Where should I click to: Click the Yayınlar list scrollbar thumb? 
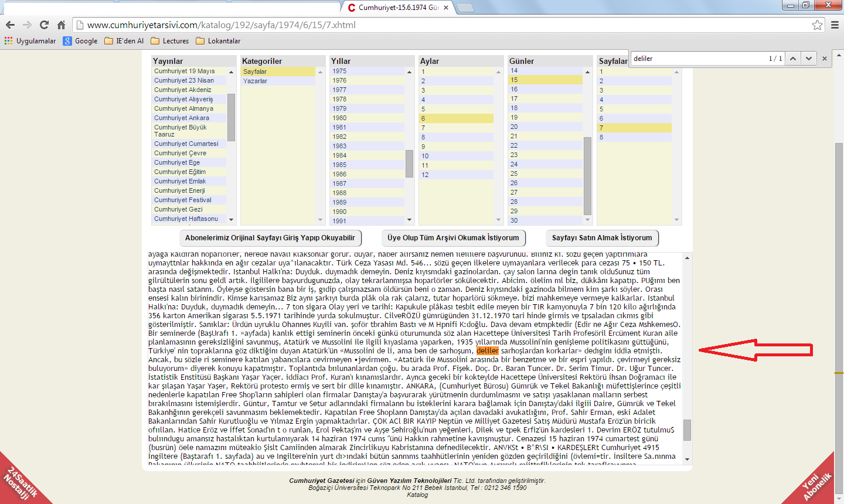pyautogui.click(x=231, y=117)
